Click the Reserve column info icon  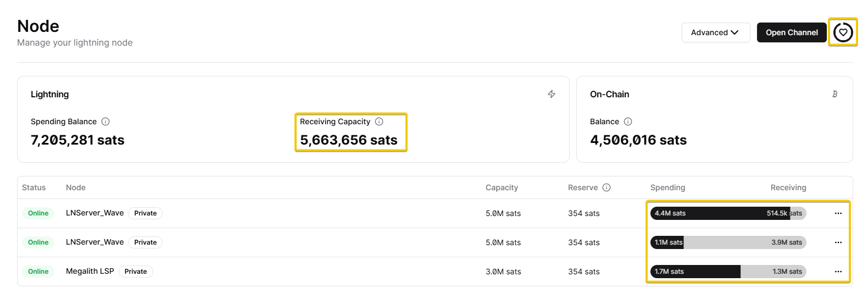[x=607, y=187]
